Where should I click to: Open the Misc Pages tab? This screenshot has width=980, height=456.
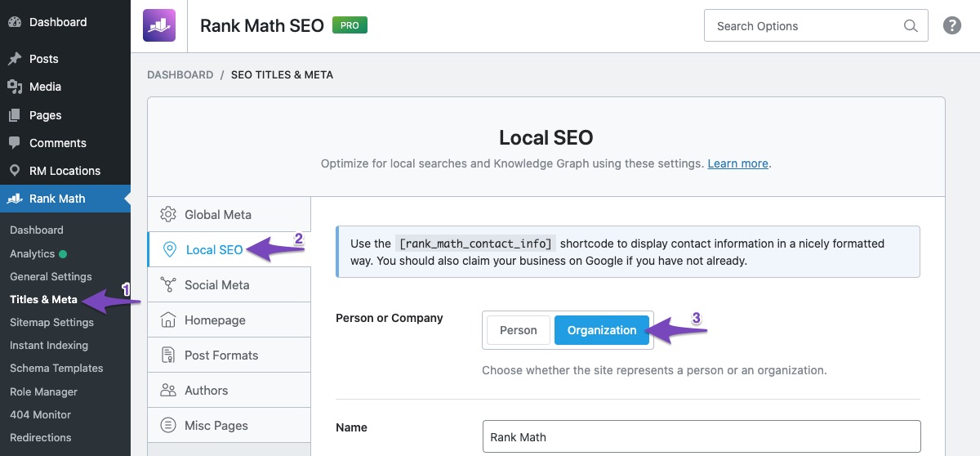point(229,426)
